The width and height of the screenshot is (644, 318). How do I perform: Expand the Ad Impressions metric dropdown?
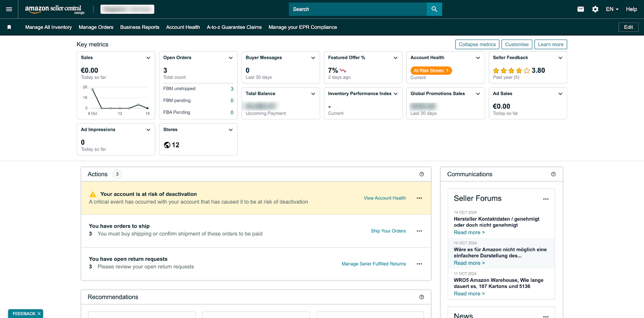pyautogui.click(x=148, y=130)
